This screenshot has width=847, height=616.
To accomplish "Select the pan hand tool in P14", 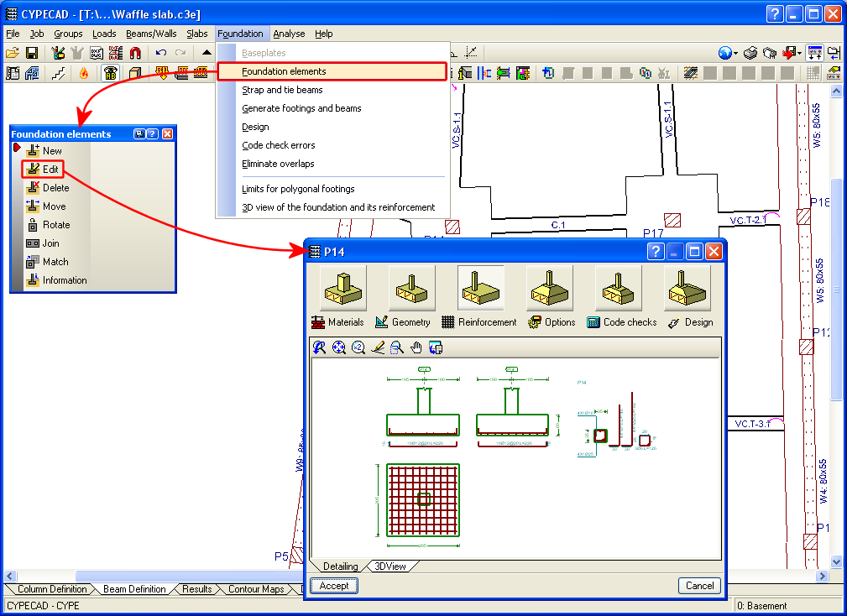I will click(x=416, y=347).
